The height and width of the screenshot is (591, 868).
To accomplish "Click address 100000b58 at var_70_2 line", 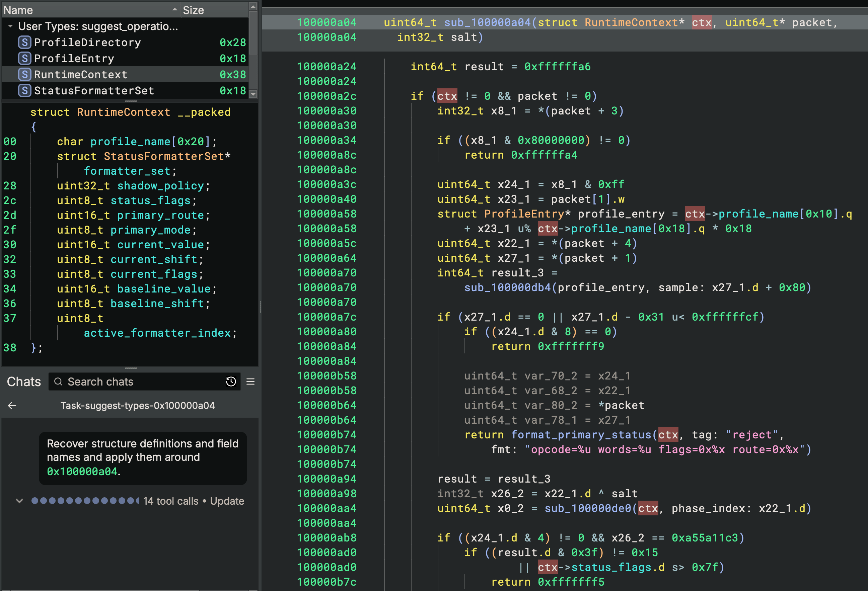I will click(327, 376).
